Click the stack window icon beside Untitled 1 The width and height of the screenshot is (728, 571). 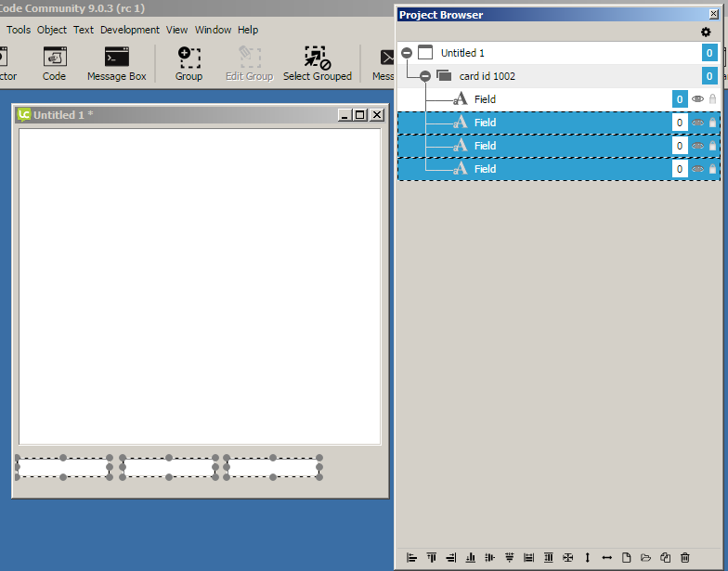pyautogui.click(x=425, y=52)
